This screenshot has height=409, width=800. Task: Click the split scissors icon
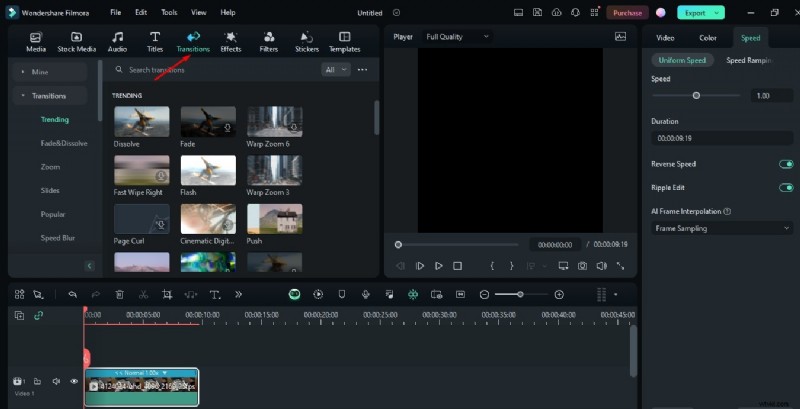click(143, 294)
